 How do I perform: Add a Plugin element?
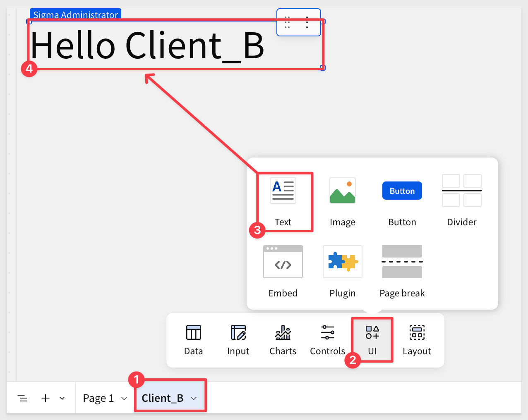pyautogui.click(x=343, y=272)
